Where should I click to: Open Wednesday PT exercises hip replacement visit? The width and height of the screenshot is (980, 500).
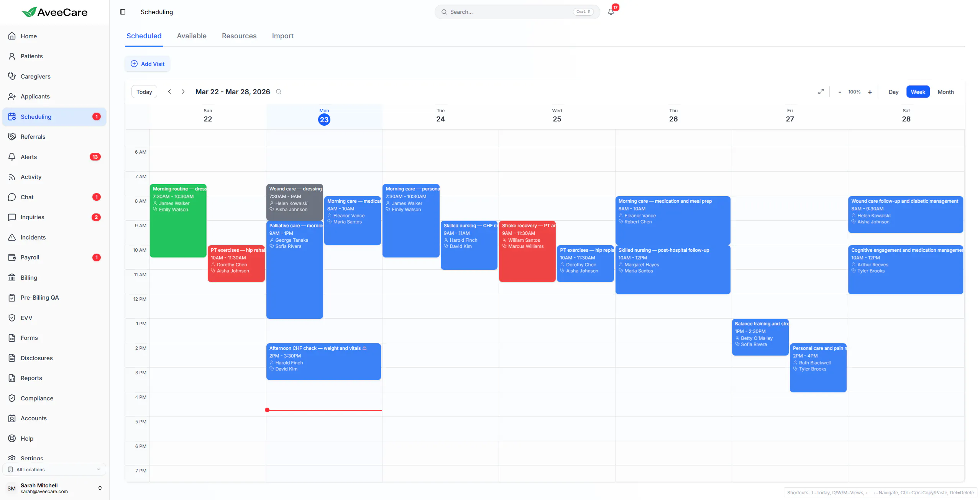586,264
